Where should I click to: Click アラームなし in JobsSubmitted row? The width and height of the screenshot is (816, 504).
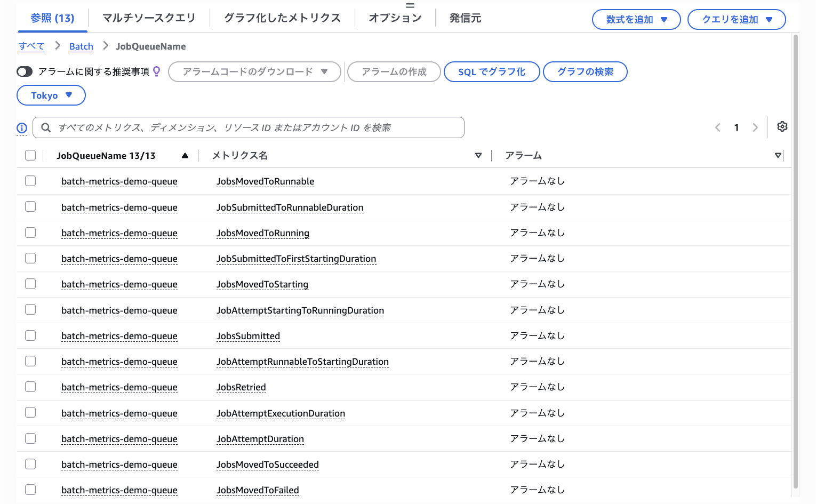pyautogui.click(x=537, y=335)
